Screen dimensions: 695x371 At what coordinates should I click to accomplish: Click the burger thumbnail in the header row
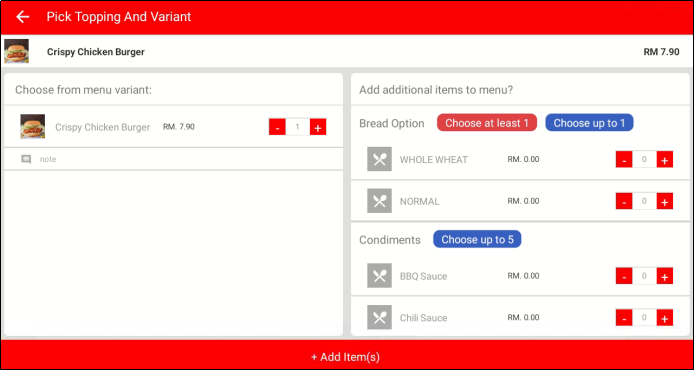16,51
